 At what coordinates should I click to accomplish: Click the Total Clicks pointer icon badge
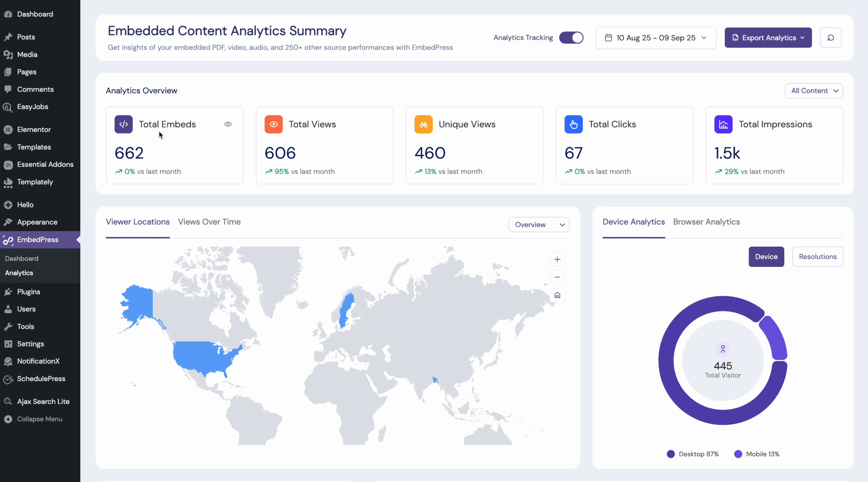(x=573, y=124)
